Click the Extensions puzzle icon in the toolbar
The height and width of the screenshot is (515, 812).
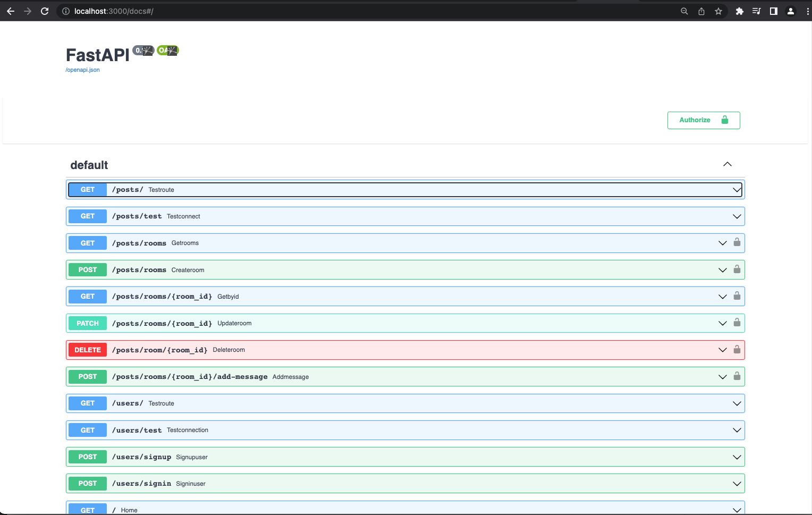pos(739,11)
